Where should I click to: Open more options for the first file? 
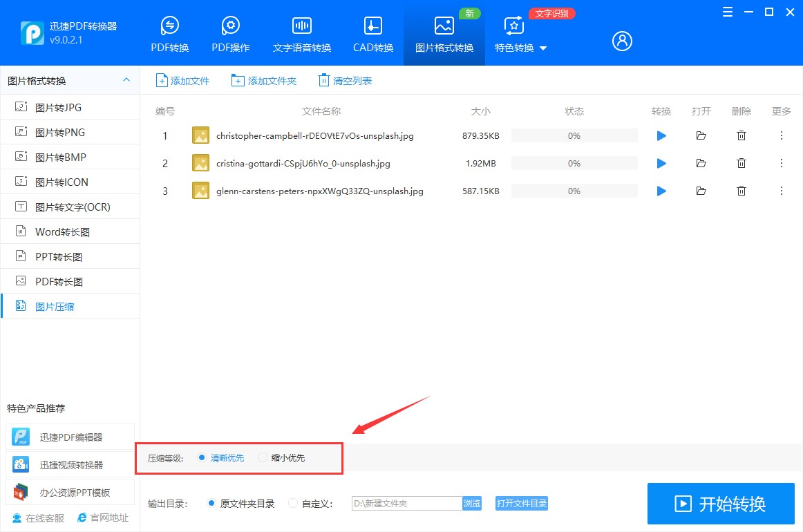pos(781,135)
